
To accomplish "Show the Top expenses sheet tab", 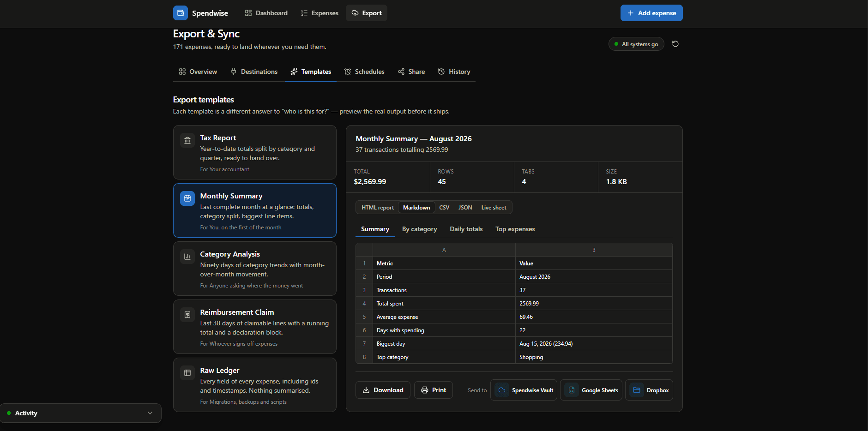I will click(x=515, y=229).
